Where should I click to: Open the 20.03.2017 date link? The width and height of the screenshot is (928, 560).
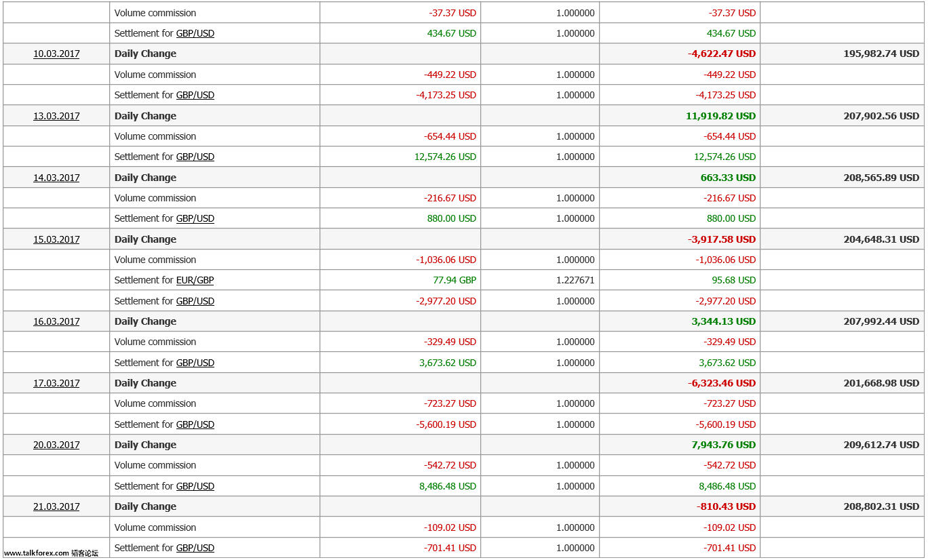point(56,445)
